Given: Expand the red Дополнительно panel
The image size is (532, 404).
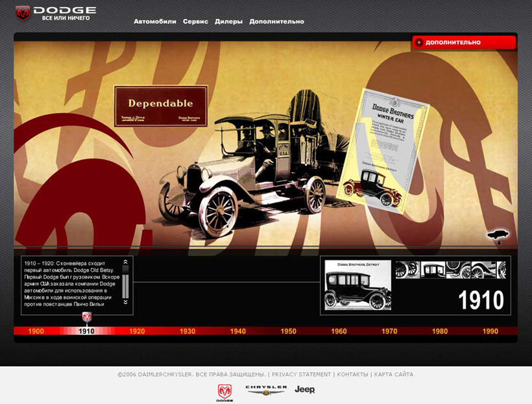Looking at the screenshot, I should pos(464,43).
